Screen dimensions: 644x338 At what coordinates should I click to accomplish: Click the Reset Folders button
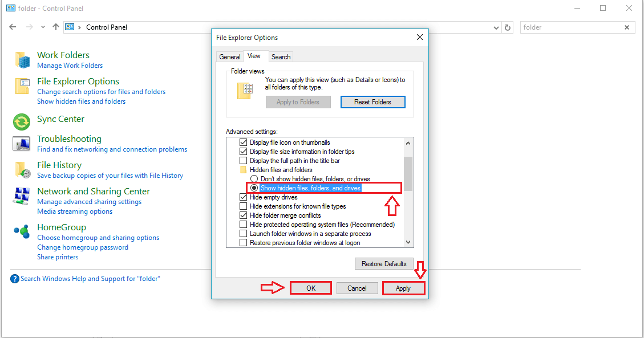coord(373,102)
